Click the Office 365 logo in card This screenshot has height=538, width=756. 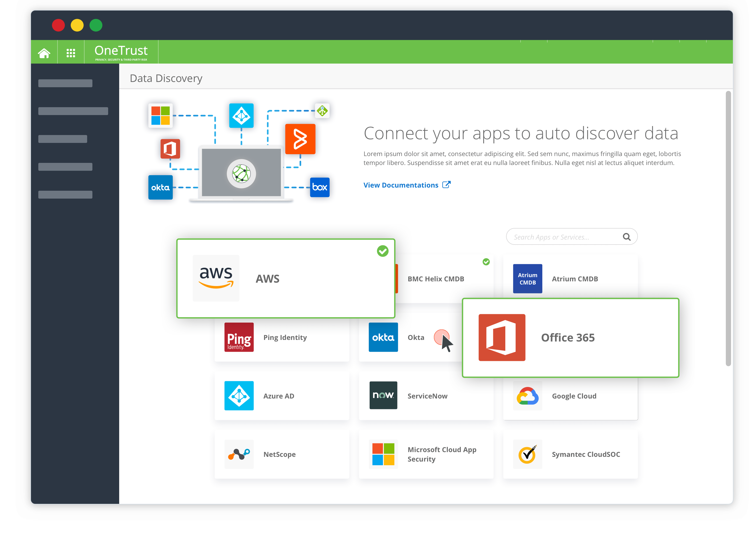point(501,337)
